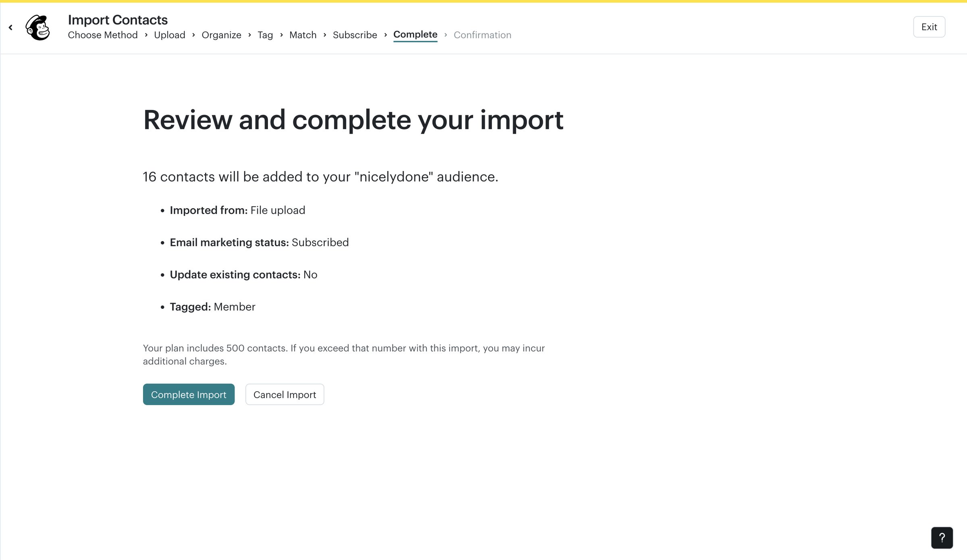Jump to the Match step
This screenshot has width=967, height=560.
[303, 35]
